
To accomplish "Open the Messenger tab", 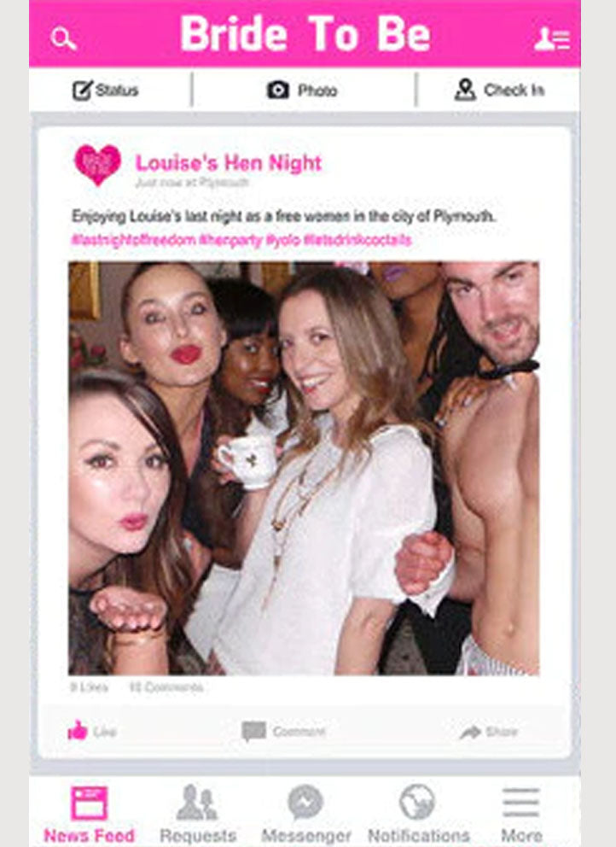I will (305, 815).
